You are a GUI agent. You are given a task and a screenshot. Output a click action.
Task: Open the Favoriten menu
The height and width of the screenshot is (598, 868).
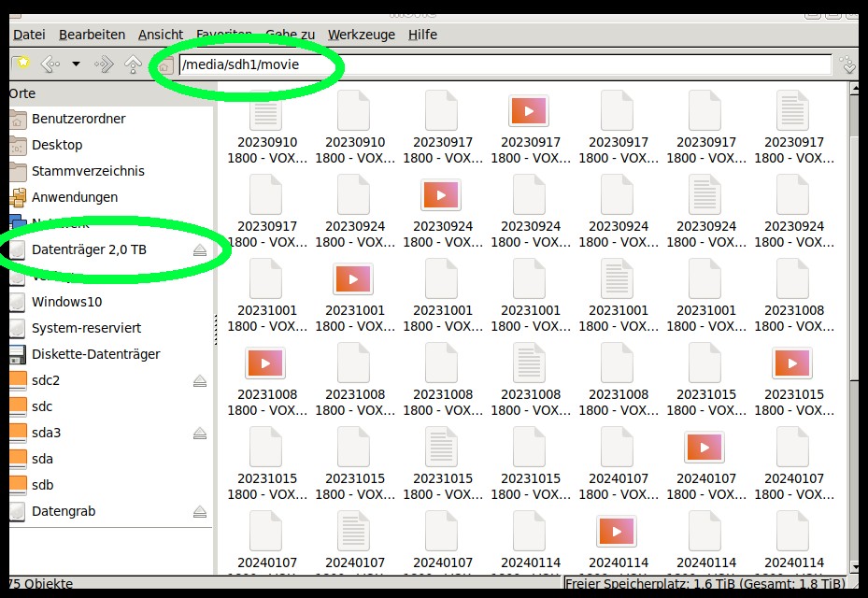click(x=224, y=35)
